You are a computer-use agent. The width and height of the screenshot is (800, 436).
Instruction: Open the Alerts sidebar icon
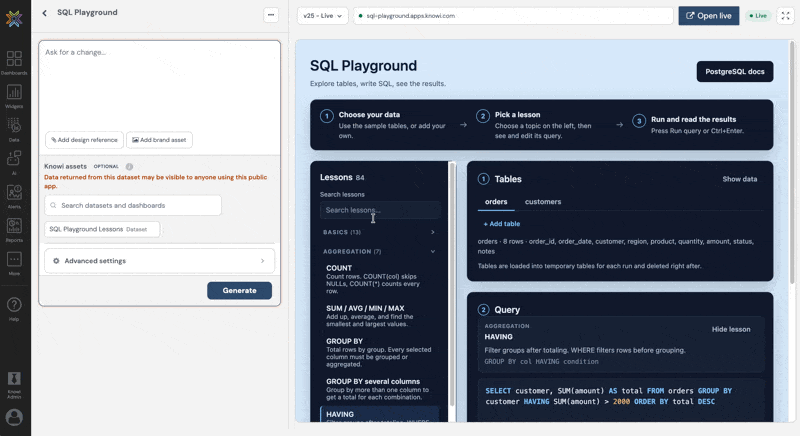point(14,196)
